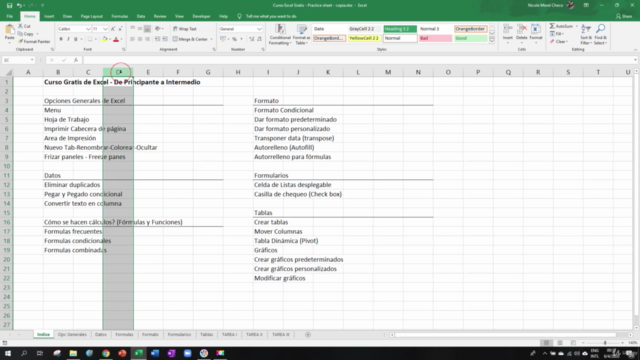
Task: Click the formula bar input field
Action: click(x=358, y=60)
